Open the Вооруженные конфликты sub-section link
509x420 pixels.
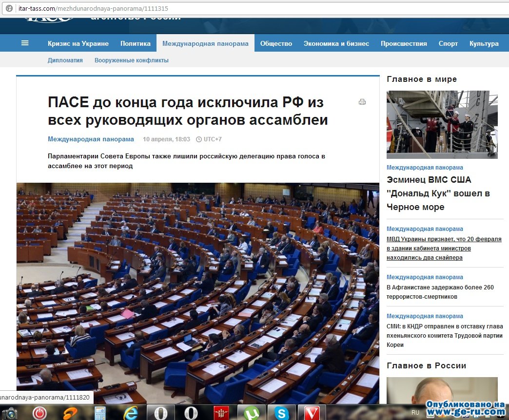coord(132,60)
